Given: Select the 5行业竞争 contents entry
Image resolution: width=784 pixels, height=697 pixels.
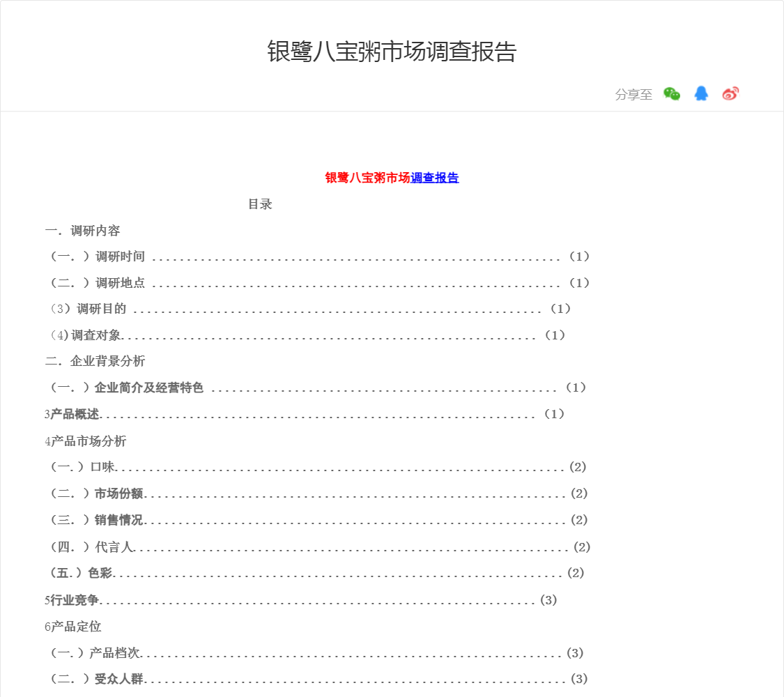Looking at the screenshot, I should click(300, 600).
